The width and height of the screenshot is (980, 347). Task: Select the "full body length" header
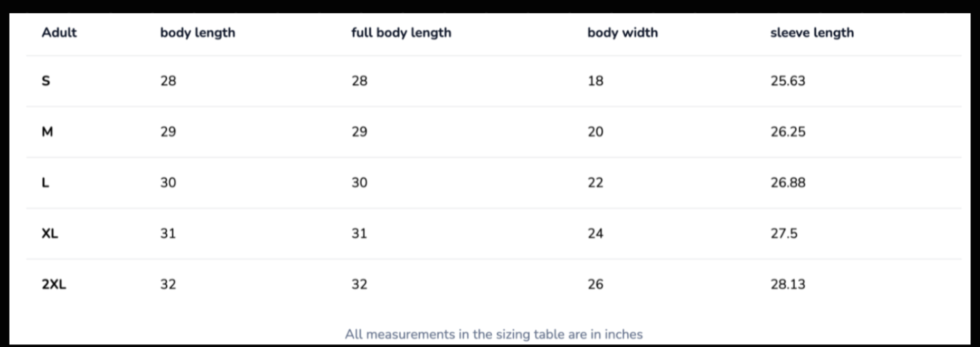point(401,33)
